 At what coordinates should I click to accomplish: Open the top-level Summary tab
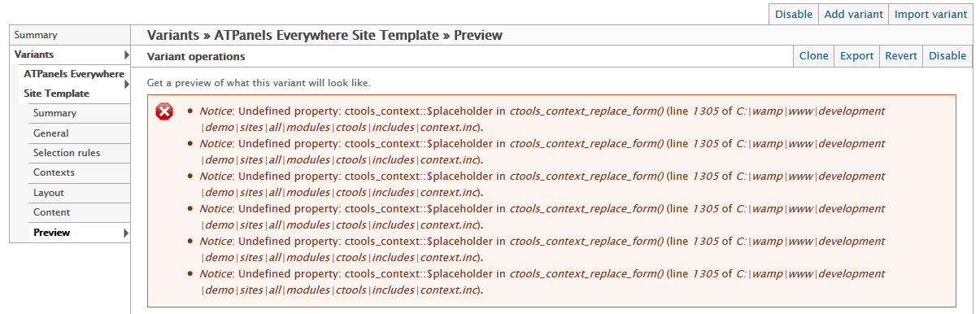click(70, 35)
